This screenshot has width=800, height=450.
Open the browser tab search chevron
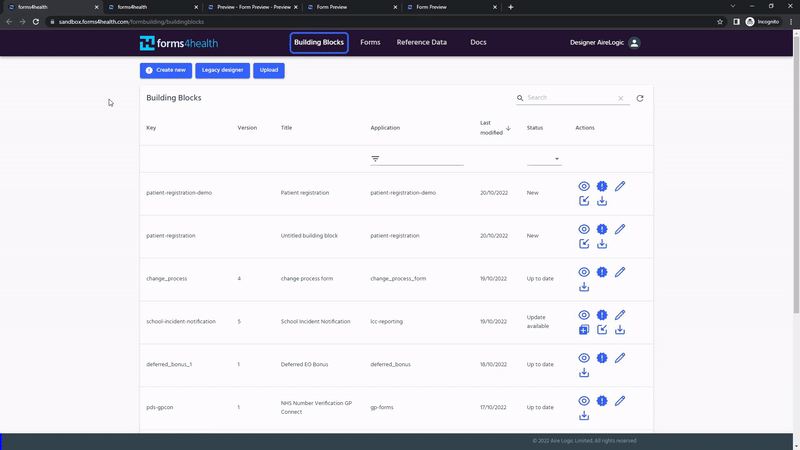pos(733,6)
